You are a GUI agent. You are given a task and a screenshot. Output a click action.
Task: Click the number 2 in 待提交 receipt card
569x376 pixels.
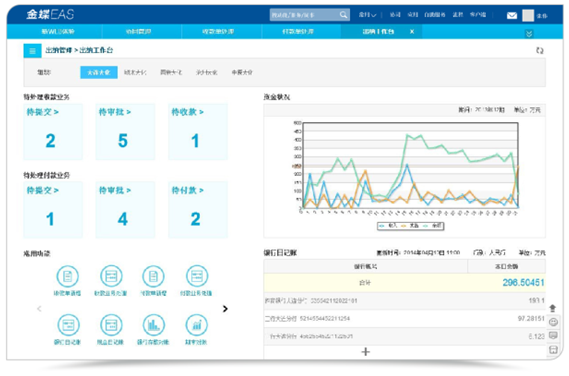coord(50,141)
